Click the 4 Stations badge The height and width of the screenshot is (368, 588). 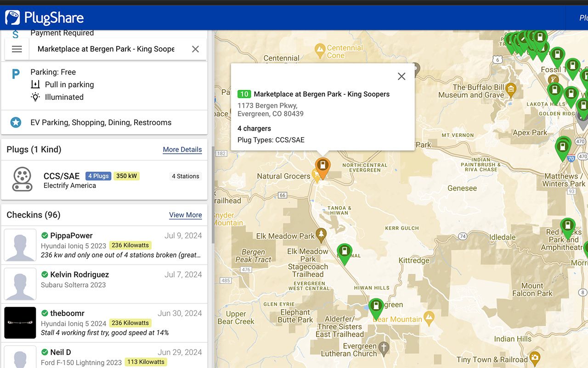click(185, 176)
